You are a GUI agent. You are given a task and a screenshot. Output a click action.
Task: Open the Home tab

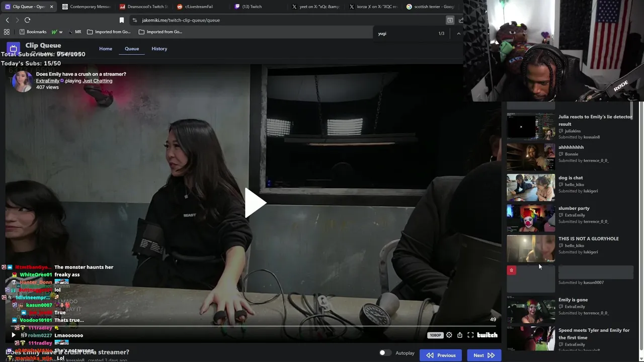(x=106, y=49)
